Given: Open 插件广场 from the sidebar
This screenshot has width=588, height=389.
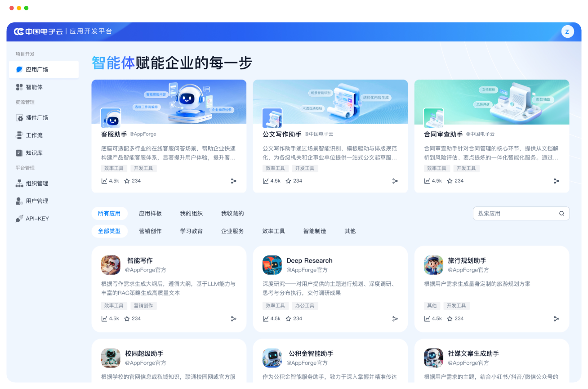Looking at the screenshot, I should click(x=36, y=118).
